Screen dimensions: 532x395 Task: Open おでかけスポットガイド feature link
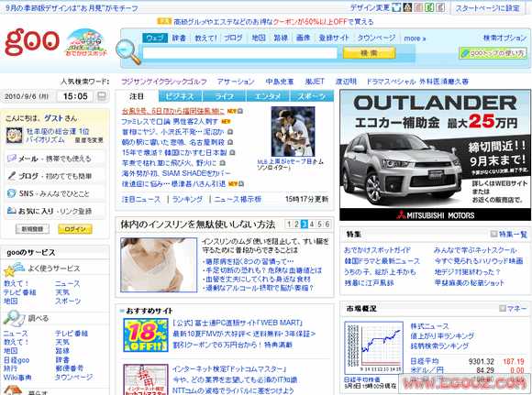pos(377,250)
